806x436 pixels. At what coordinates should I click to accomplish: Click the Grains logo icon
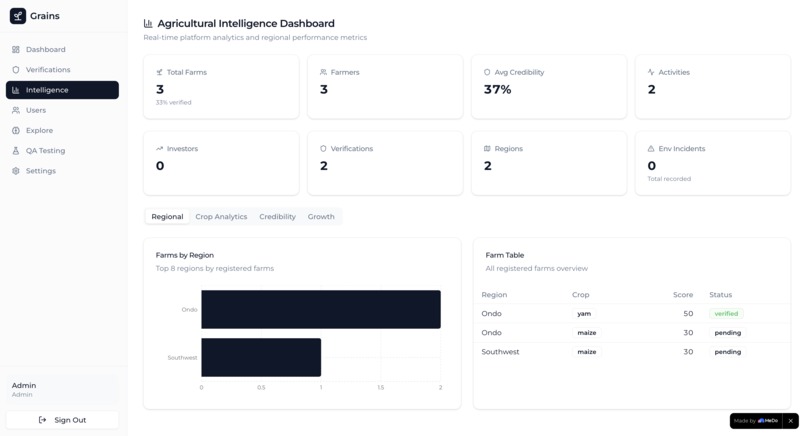tap(17, 16)
